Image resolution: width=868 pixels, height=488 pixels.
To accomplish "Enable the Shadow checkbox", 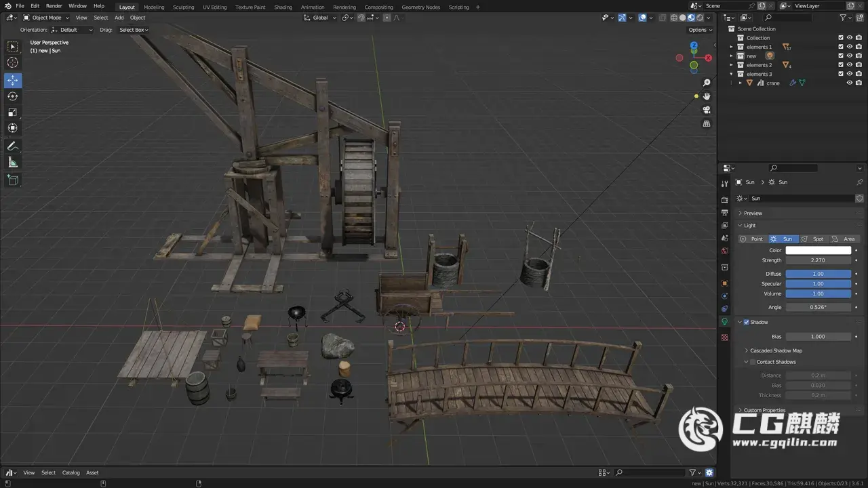I will (747, 322).
